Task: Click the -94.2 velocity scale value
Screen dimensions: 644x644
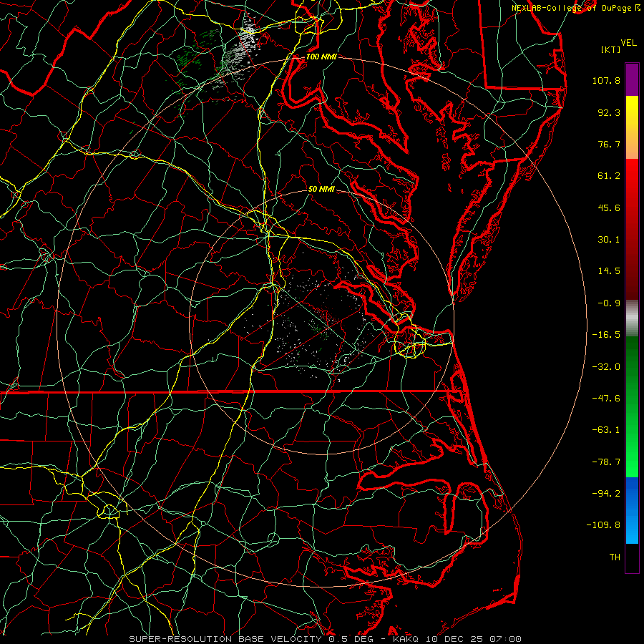Action: point(606,493)
